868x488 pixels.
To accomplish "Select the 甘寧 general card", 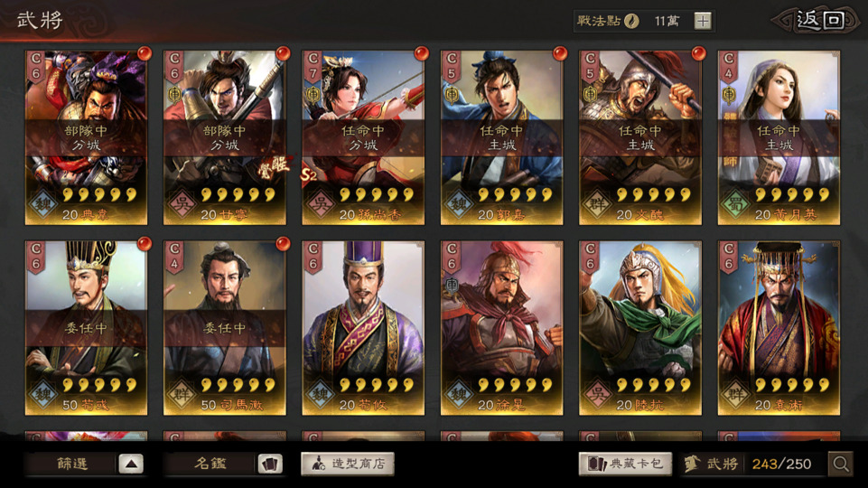I will (225, 137).
